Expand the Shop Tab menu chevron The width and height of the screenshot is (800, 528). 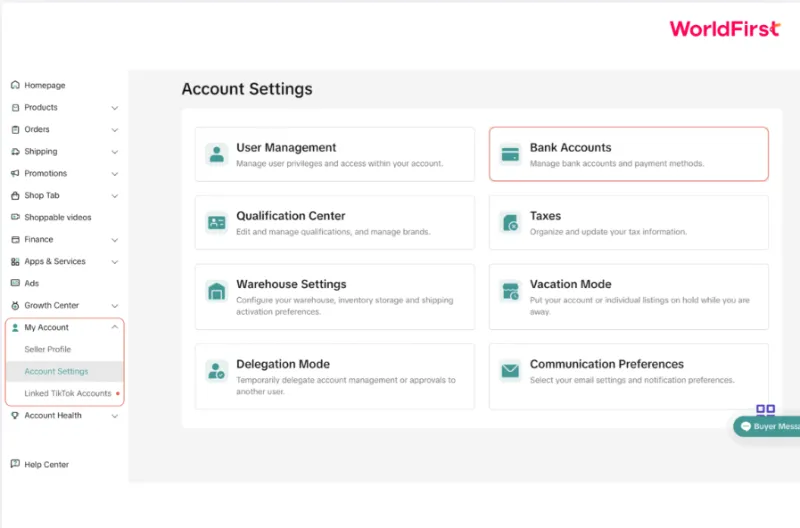pyautogui.click(x=115, y=196)
